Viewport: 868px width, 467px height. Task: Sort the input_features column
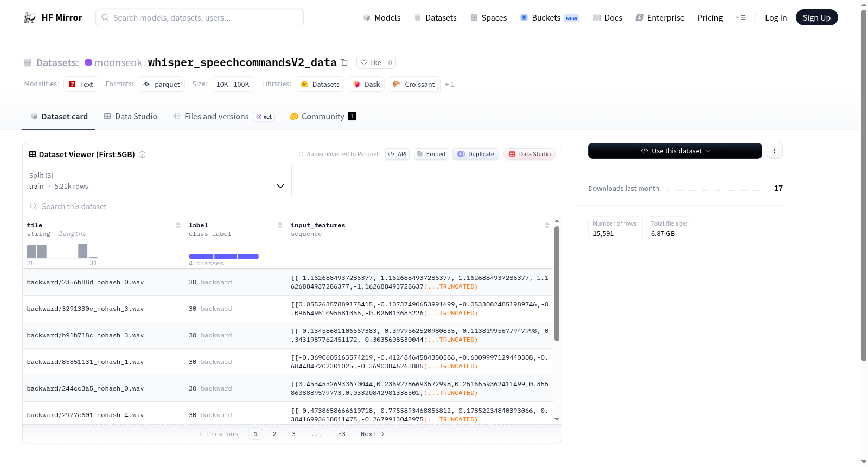(547, 225)
